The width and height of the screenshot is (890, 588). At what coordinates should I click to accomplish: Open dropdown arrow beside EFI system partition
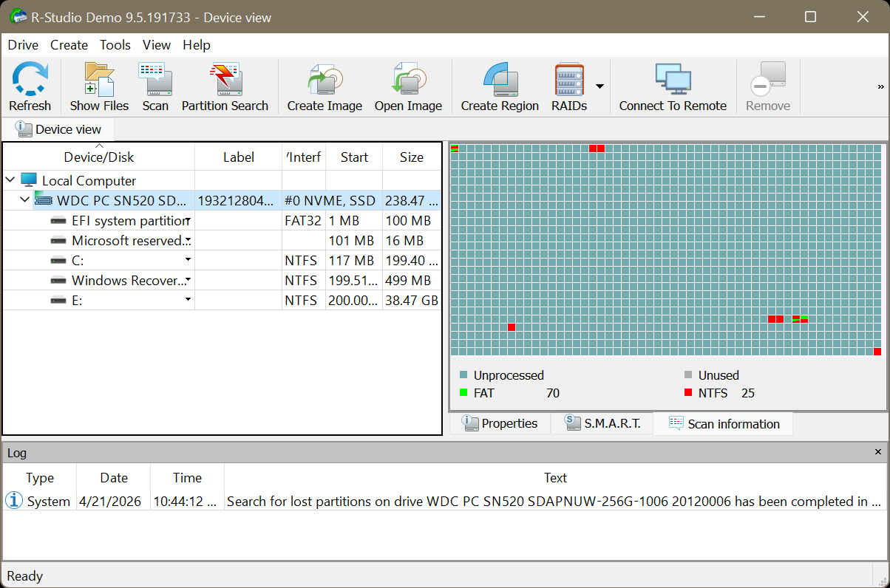coord(188,220)
